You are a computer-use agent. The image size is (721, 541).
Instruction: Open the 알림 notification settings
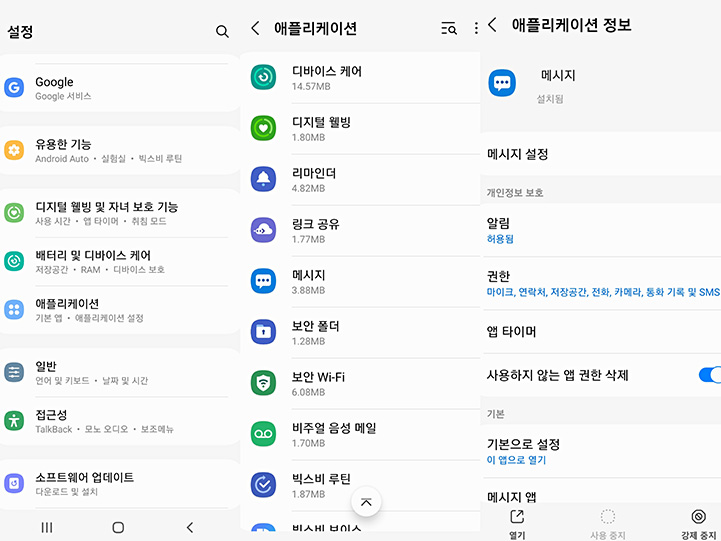(601, 230)
